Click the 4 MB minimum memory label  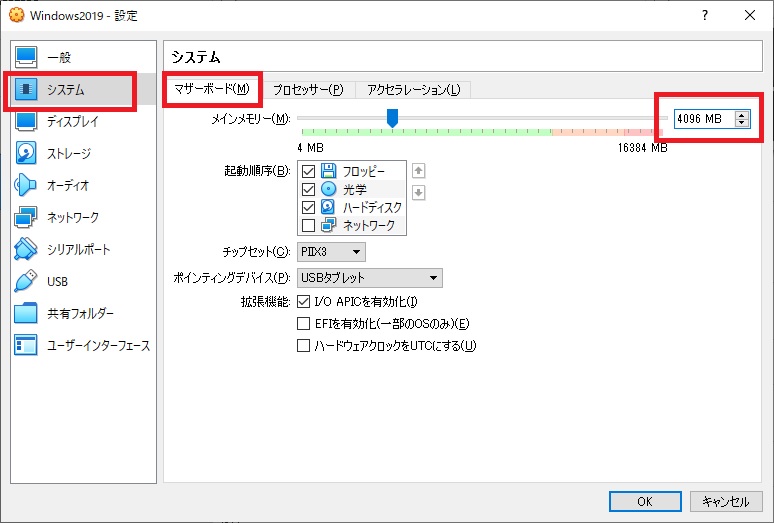click(310, 148)
